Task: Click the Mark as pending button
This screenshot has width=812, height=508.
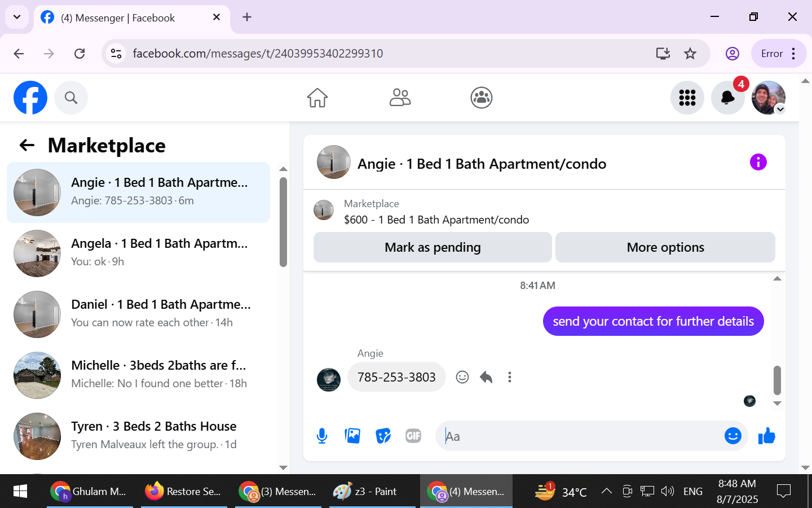Action: 433,247
